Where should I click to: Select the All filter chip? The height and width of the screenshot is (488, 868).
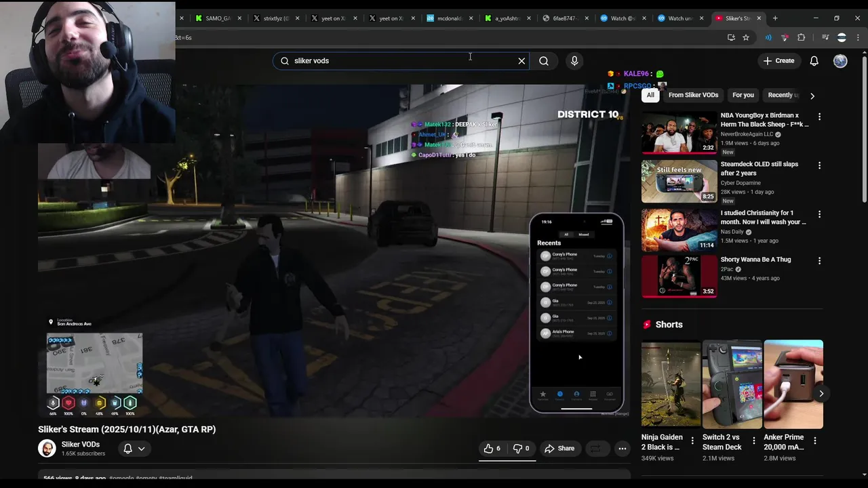(650, 95)
